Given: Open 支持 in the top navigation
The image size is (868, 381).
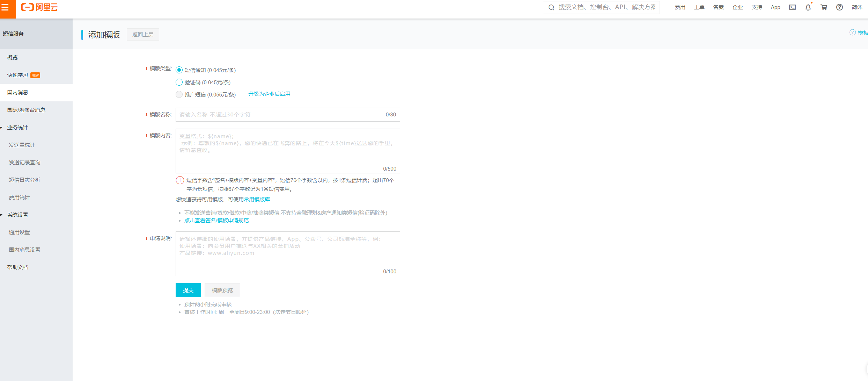Looking at the screenshot, I should pos(757,7).
